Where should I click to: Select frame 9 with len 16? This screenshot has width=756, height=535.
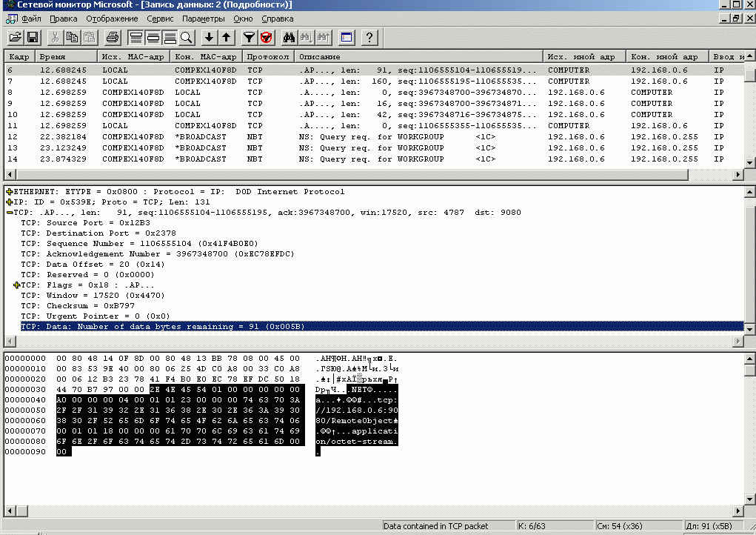374,103
